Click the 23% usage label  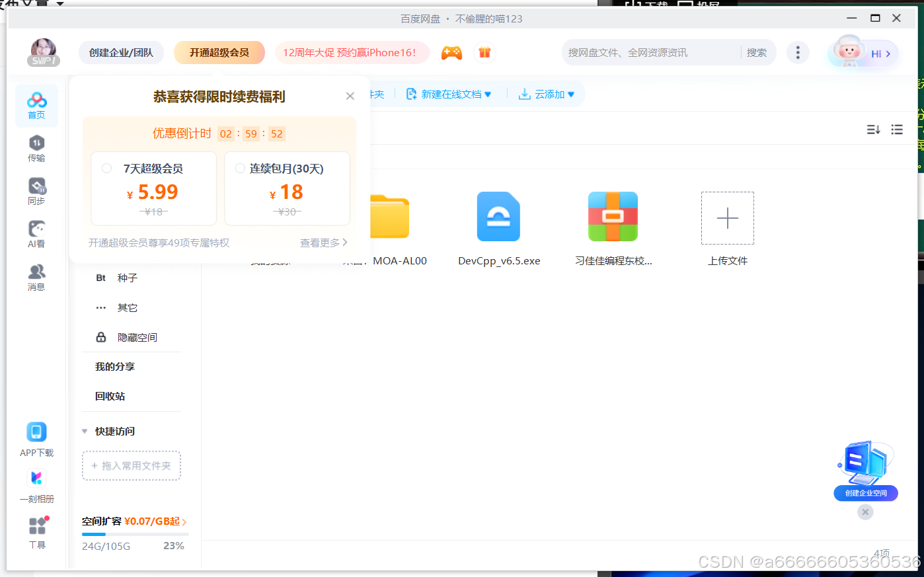point(174,546)
